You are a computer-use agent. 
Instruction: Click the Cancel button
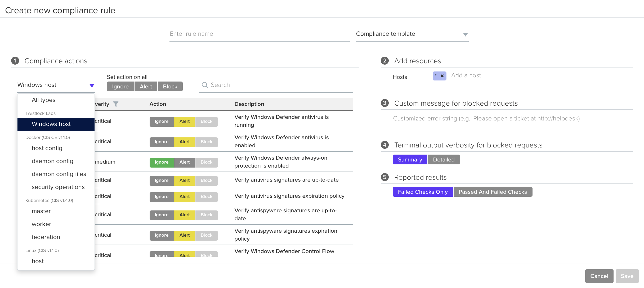click(x=599, y=276)
